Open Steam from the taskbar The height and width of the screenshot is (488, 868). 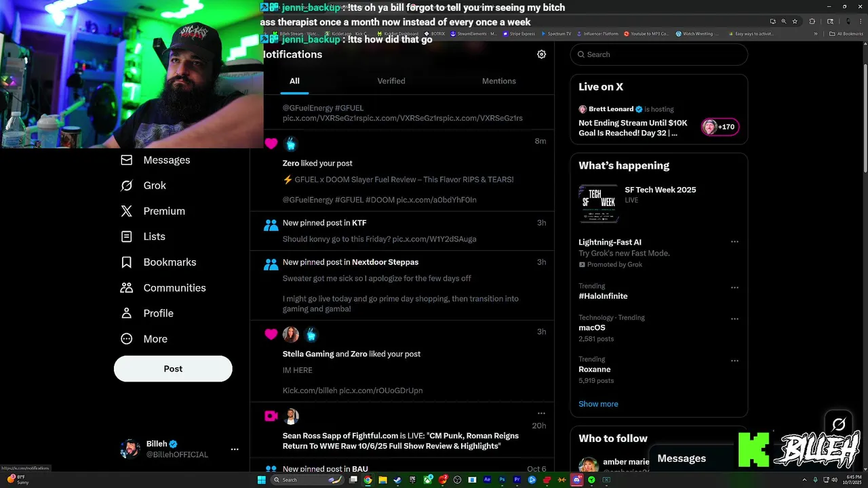pyautogui.click(x=397, y=480)
